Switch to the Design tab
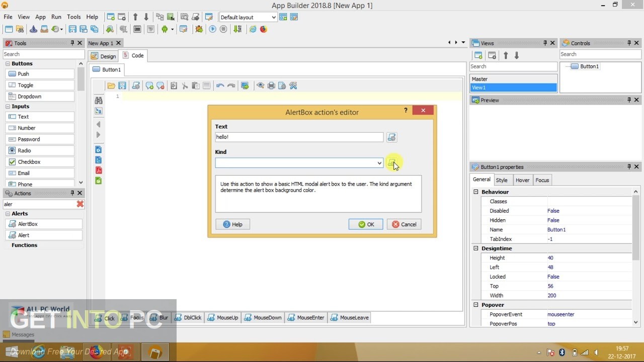Viewport: 644px width, 362px height. (103, 56)
